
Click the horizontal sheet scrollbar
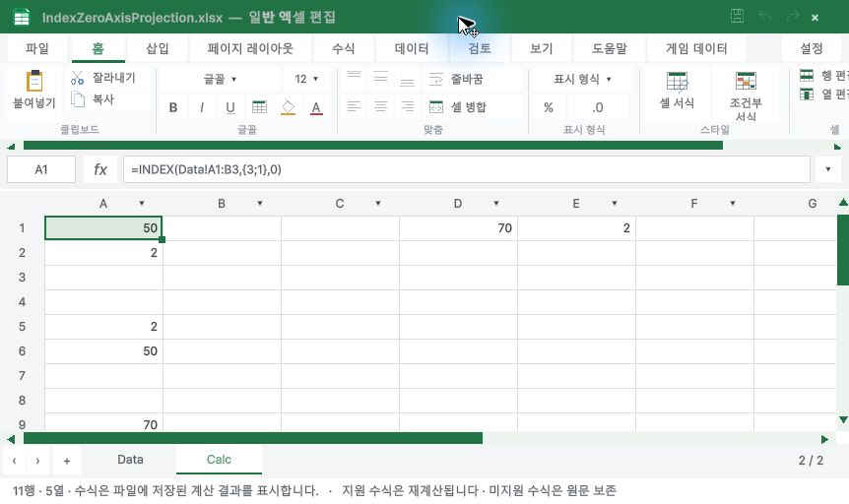(x=253, y=438)
